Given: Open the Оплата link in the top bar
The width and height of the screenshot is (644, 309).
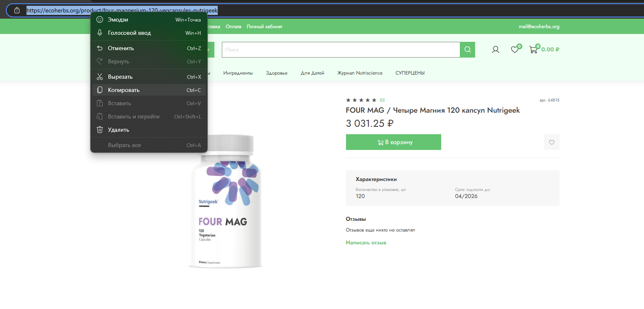Looking at the screenshot, I should [233, 27].
